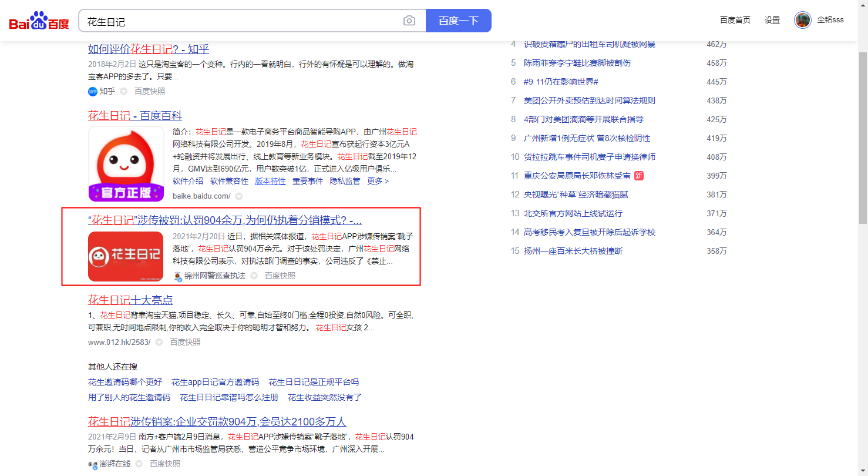Open hot search 广州新增1例无症状
868x476 pixels.
[x=587, y=138]
